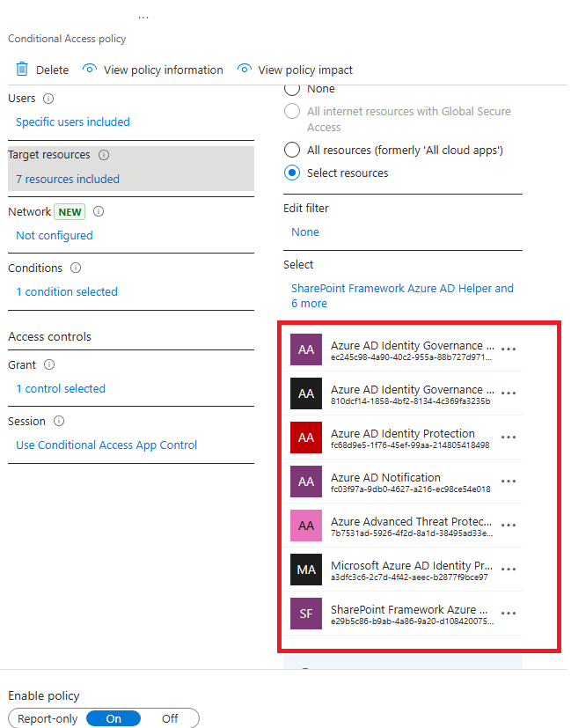Click the Delete trash can icon
The width and height of the screenshot is (571, 728).
[x=22, y=69]
